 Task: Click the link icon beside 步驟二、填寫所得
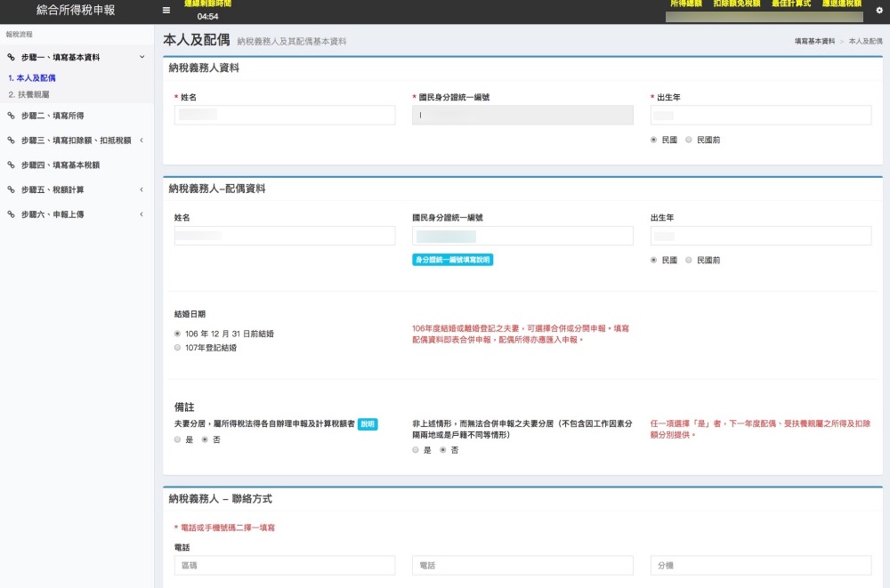[12, 116]
